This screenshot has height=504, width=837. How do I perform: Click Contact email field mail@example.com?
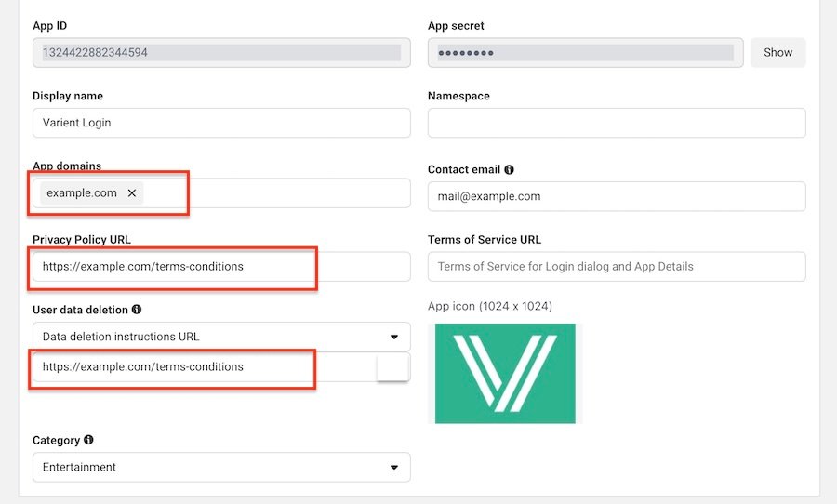(617, 196)
